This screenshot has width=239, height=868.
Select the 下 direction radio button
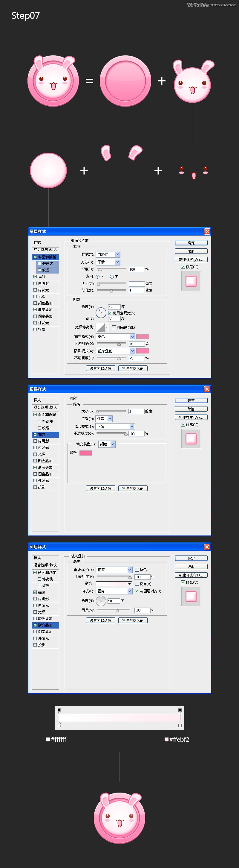click(x=112, y=277)
